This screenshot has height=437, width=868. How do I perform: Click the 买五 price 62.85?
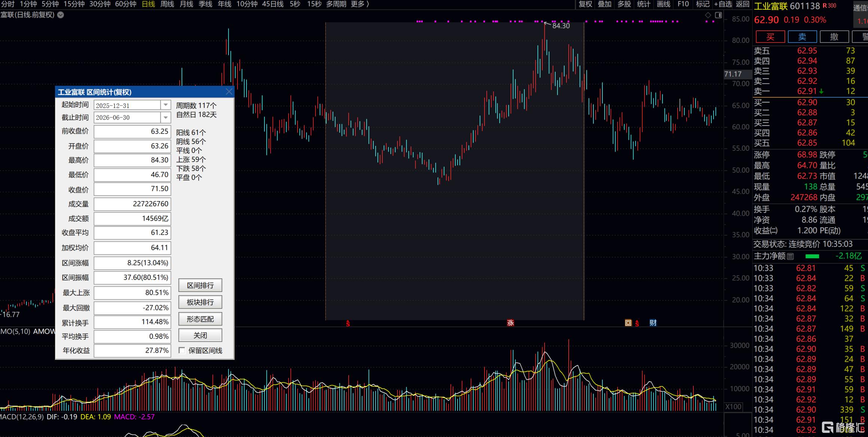point(807,143)
